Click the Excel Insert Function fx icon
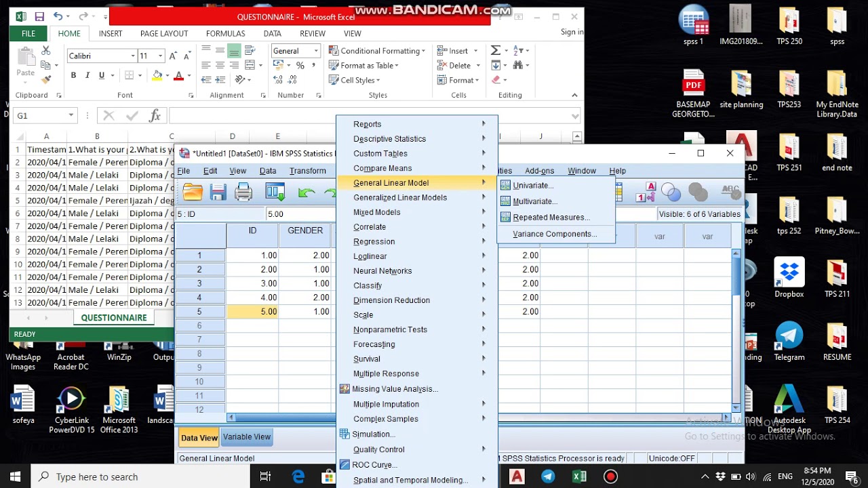 click(155, 116)
